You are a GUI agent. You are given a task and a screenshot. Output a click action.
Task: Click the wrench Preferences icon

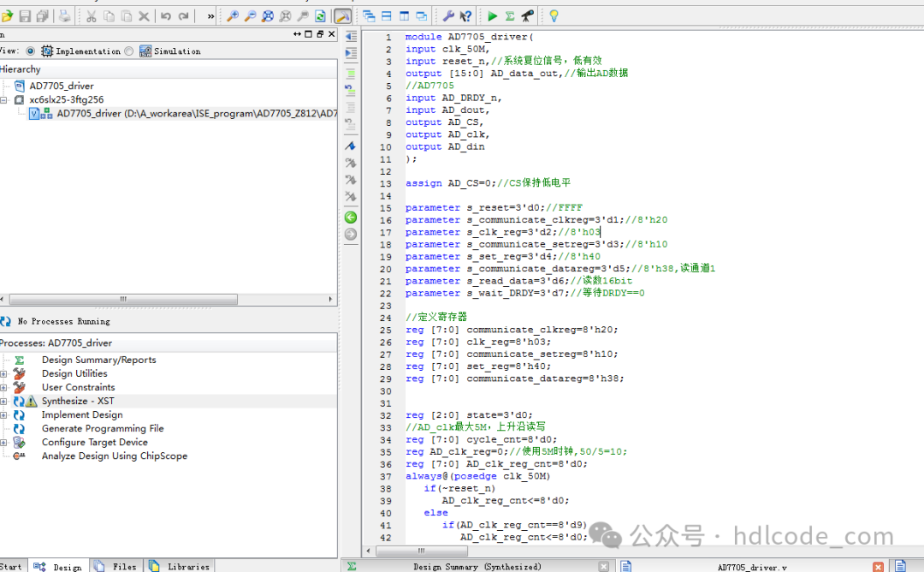(447, 16)
